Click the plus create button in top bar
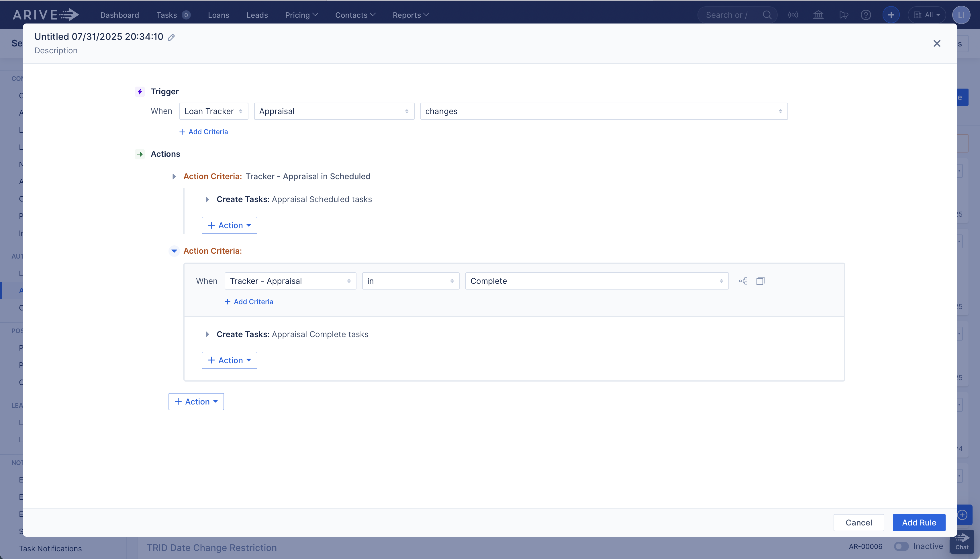This screenshot has height=559, width=980. [x=891, y=15]
